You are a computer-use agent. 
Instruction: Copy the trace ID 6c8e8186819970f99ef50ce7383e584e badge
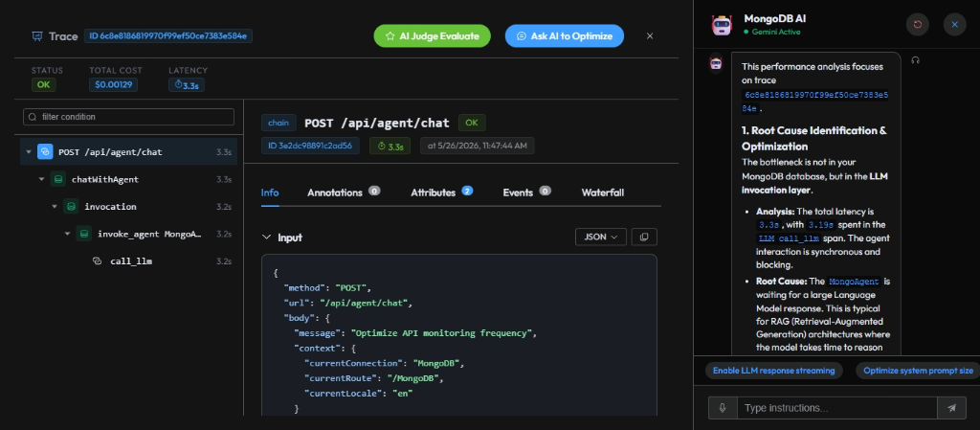click(168, 36)
